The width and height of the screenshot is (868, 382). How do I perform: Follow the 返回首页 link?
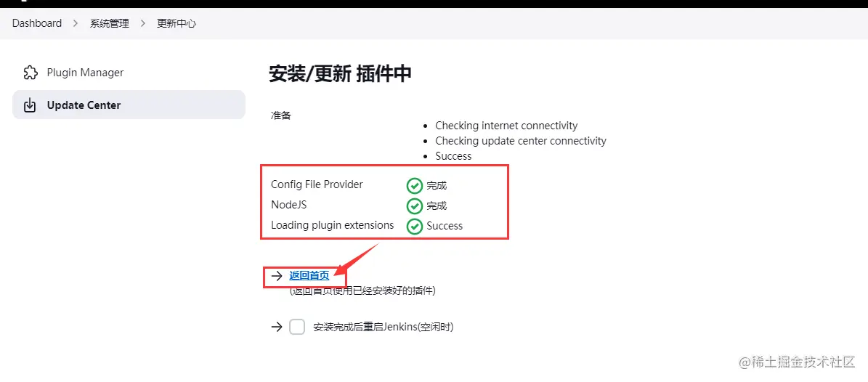(309, 276)
